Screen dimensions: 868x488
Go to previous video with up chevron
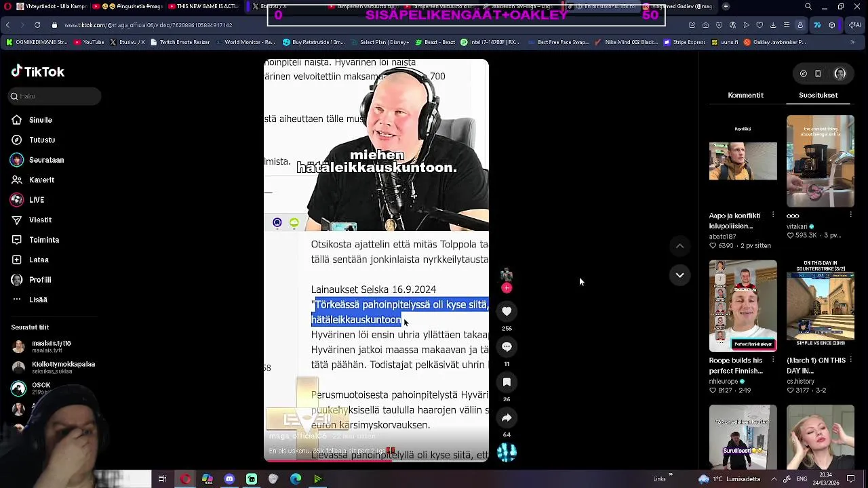679,245
